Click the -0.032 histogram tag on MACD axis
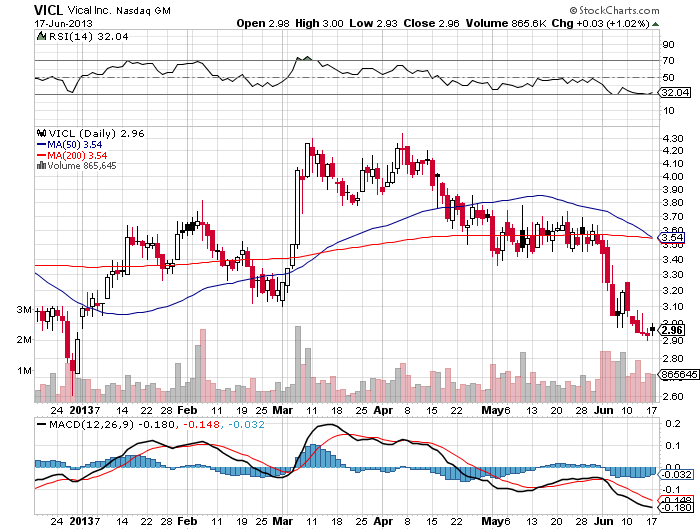 tap(677, 474)
